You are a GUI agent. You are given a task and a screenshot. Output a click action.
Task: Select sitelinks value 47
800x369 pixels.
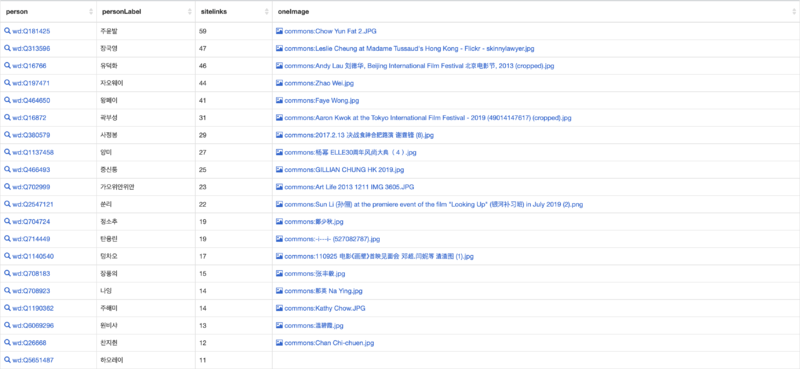203,48
